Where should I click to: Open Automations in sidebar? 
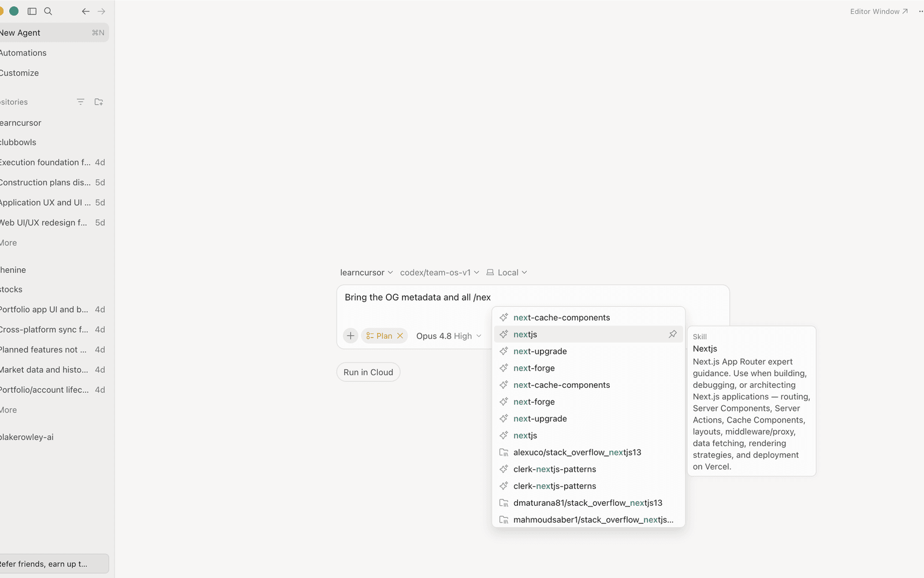pyautogui.click(x=54, y=53)
